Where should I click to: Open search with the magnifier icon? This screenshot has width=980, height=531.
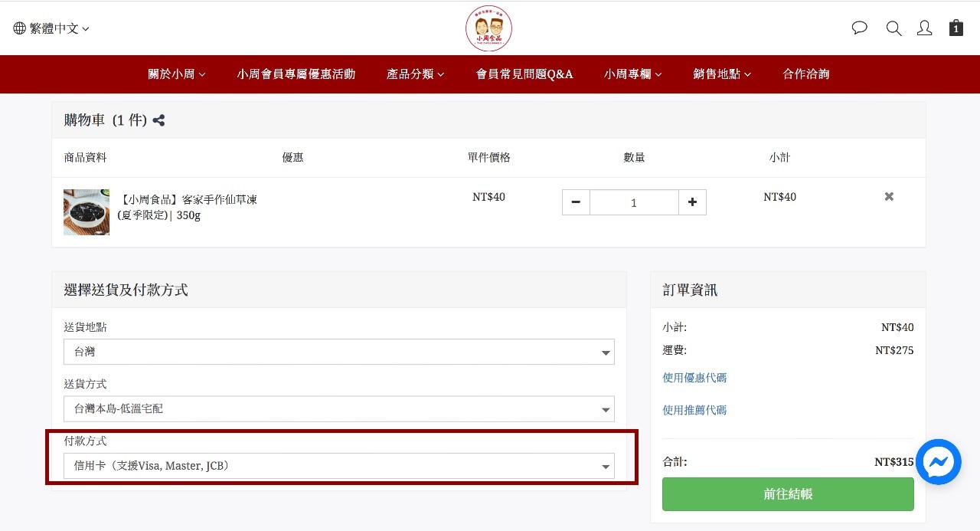[x=893, y=28]
